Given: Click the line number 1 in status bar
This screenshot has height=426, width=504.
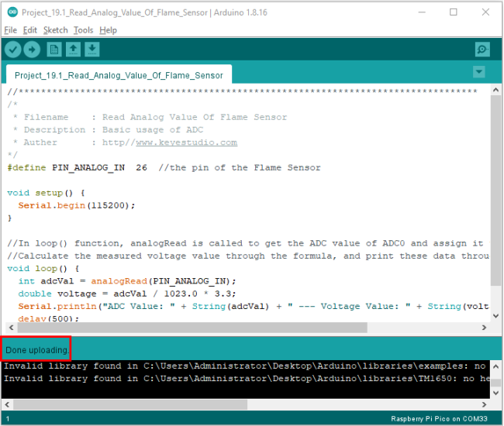Looking at the screenshot, I should pyautogui.click(x=8, y=418).
